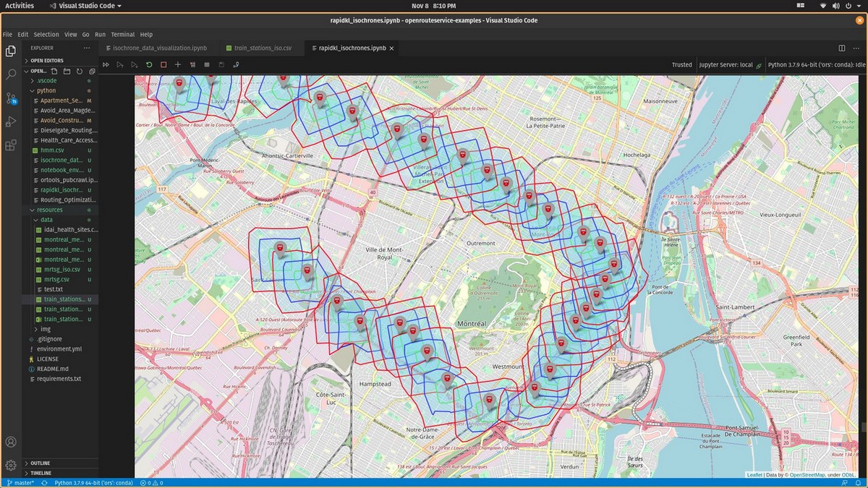The image size is (868, 488).
Task: Open the Visual Studio Code app menu dropdown
Action: point(85,6)
